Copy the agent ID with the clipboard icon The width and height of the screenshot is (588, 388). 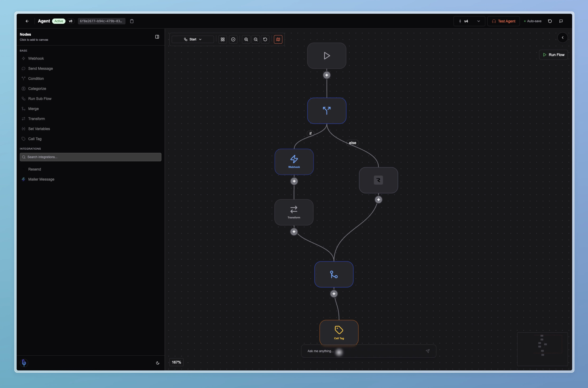[x=132, y=21]
